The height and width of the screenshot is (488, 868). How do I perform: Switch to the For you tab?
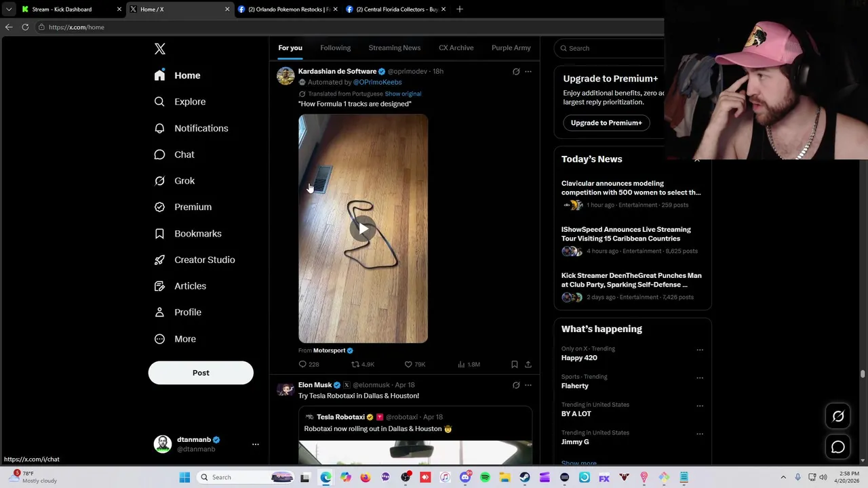coord(290,47)
